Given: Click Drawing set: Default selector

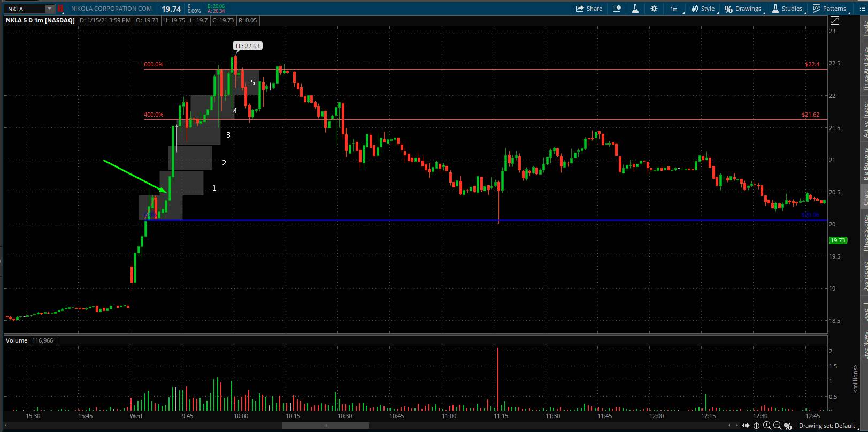Looking at the screenshot, I should tap(827, 426).
